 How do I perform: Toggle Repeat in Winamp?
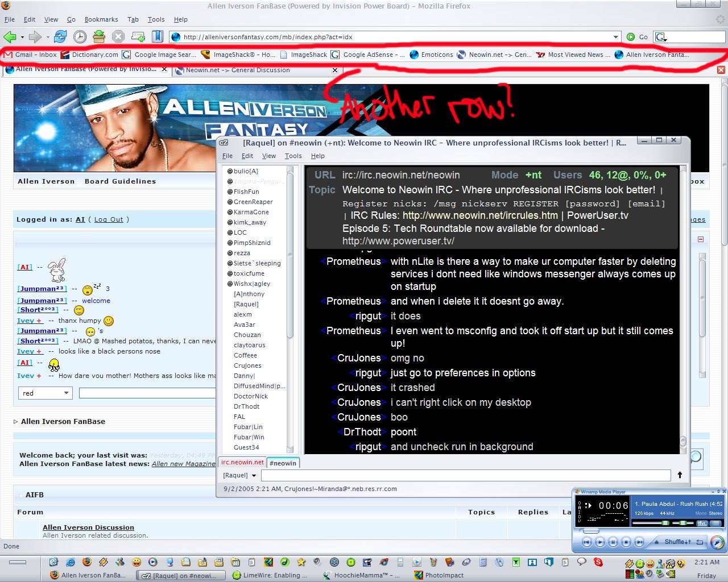click(700, 542)
